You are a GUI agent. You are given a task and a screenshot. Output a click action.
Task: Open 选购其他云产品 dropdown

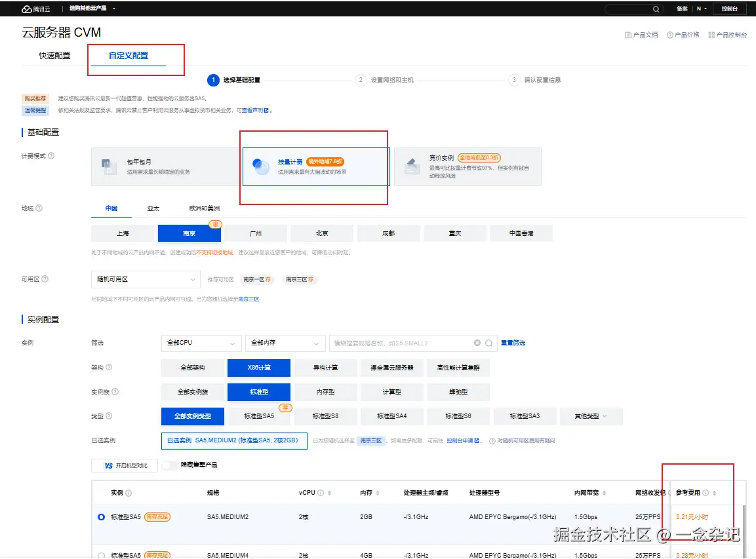tap(92, 9)
